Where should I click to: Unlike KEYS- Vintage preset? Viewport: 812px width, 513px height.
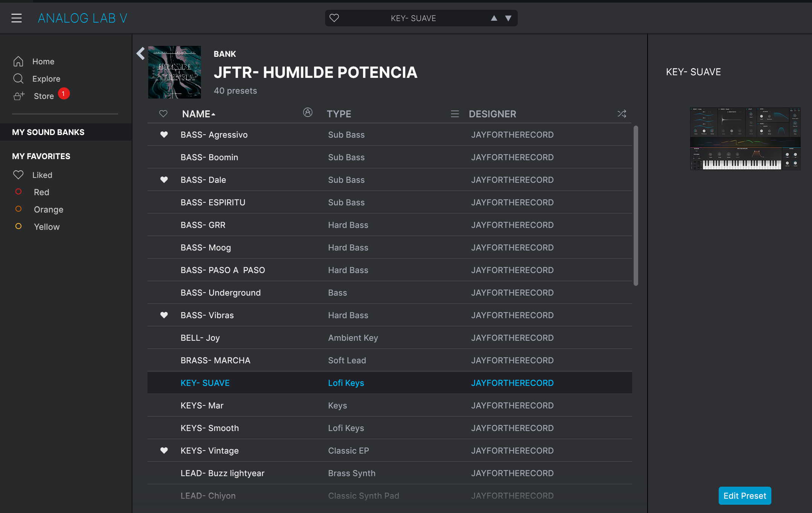coord(164,451)
